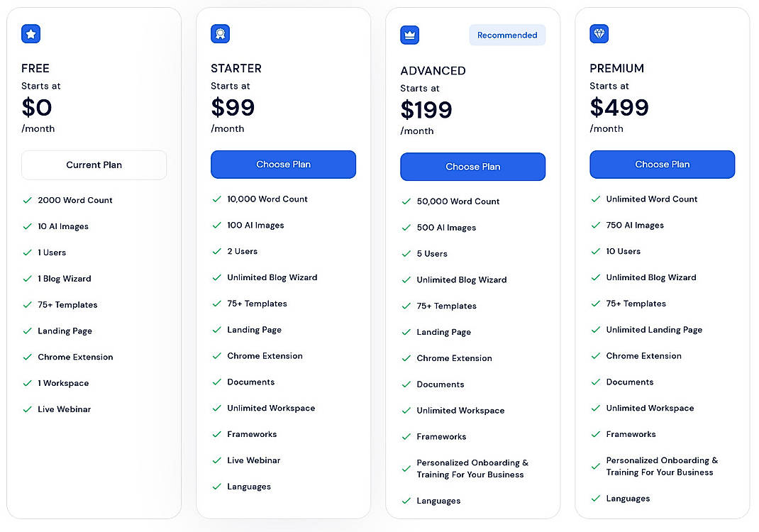Click Choose Plan for the STARTER plan
The height and width of the screenshot is (532, 759).
coord(283,164)
